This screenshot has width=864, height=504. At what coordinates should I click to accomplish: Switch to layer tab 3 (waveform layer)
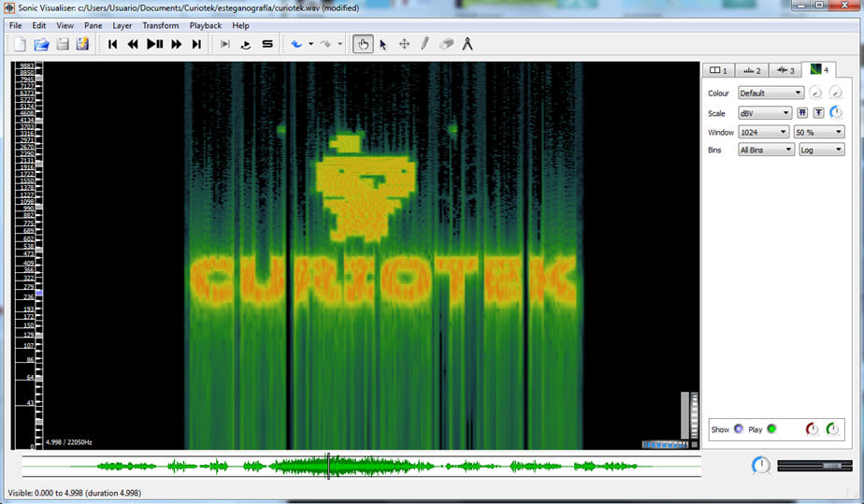pyautogui.click(x=785, y=70)
